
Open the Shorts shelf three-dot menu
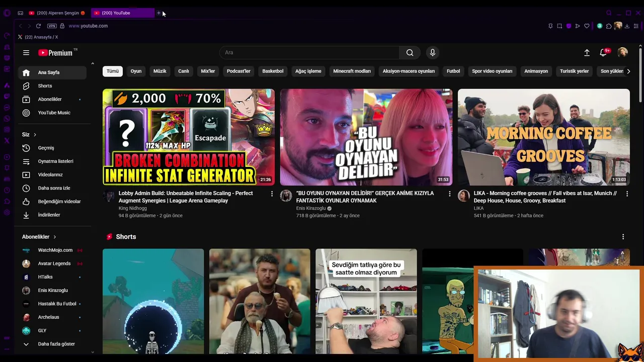click(623, 237)
